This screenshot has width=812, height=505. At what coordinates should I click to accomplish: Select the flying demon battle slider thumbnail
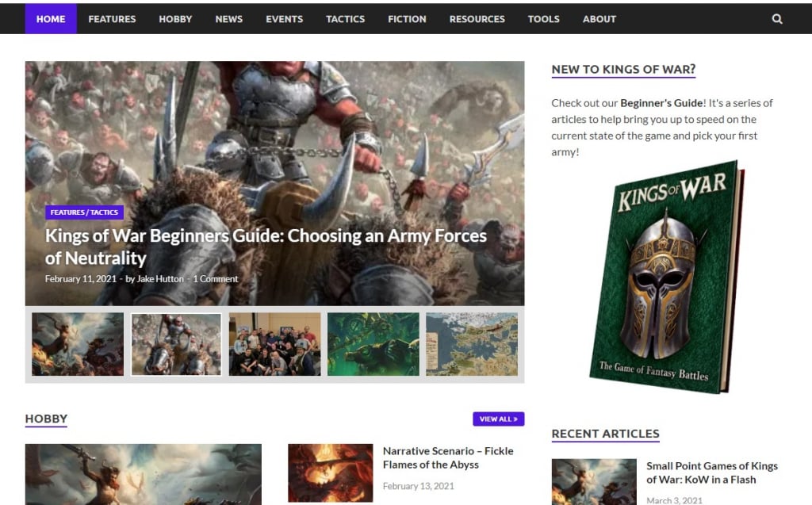78,344
